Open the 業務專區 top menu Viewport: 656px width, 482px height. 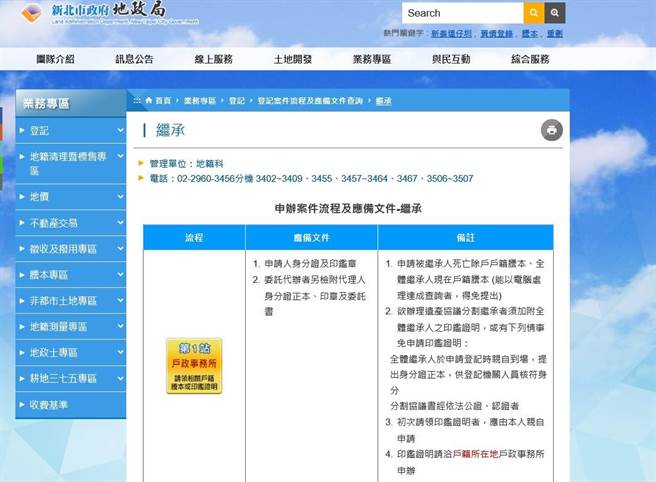click(x=372, y=59)
